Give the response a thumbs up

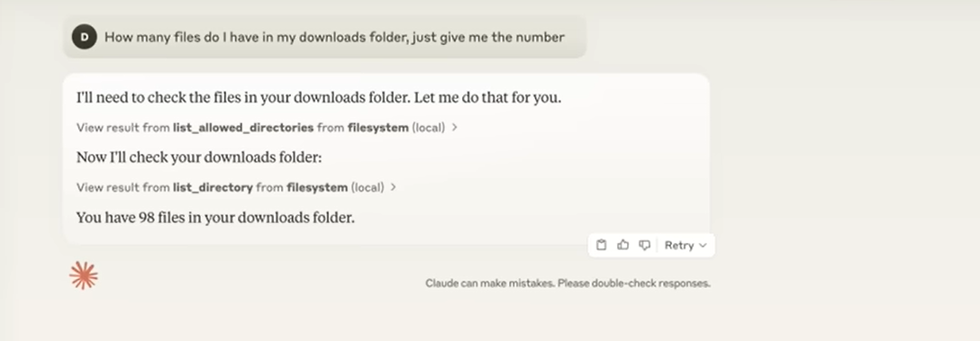point(622,245)
